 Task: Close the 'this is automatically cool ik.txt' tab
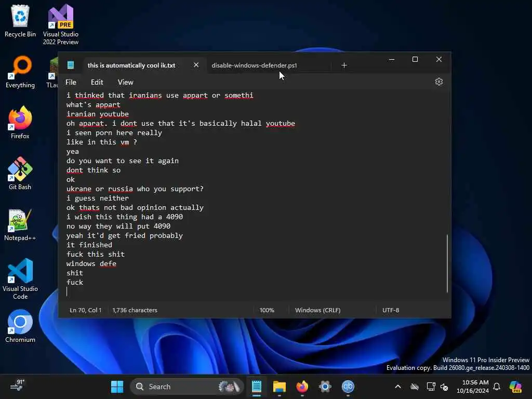[196, 65]
